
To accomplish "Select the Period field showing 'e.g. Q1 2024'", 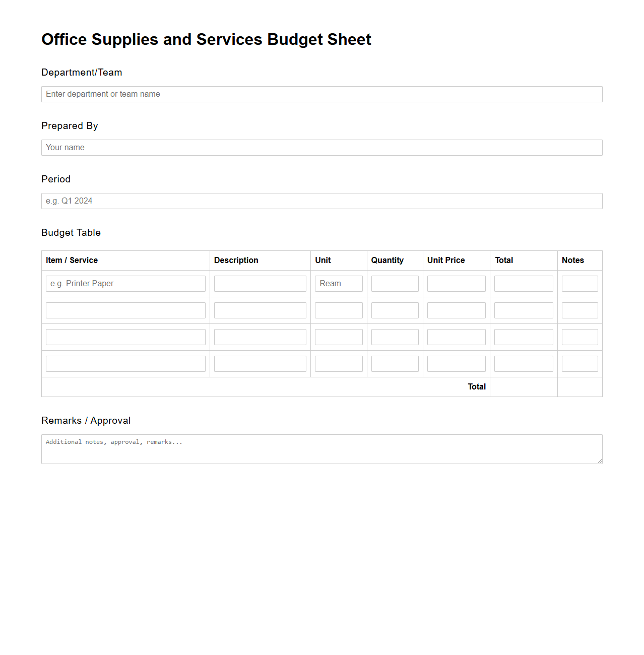I will [x=321, y=201].
